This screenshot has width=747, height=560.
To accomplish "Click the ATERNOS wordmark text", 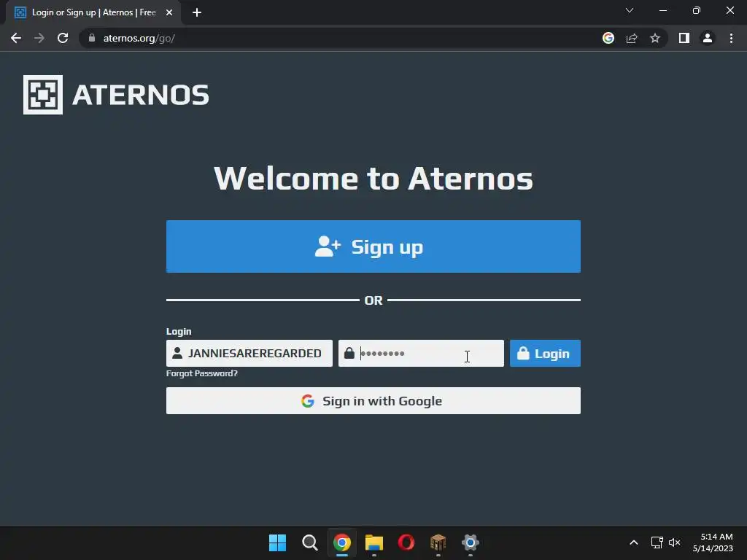I will pos(141,95).
